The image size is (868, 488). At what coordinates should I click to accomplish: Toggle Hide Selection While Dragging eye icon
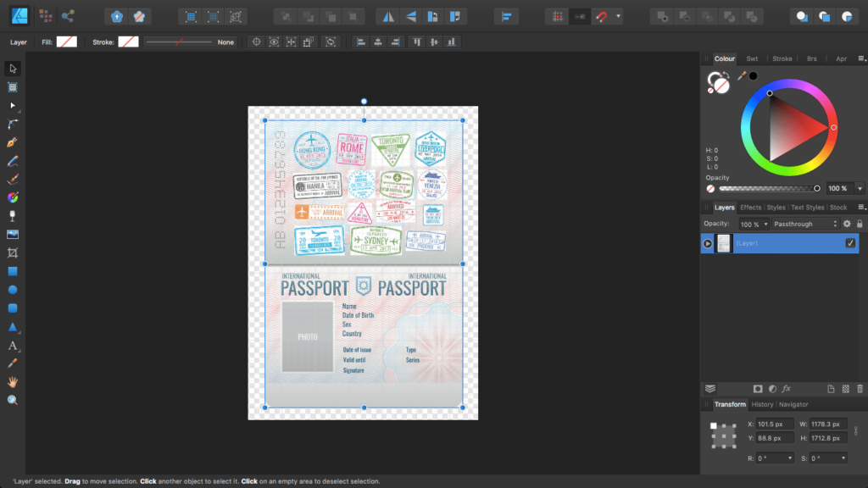tap(274, 42)
